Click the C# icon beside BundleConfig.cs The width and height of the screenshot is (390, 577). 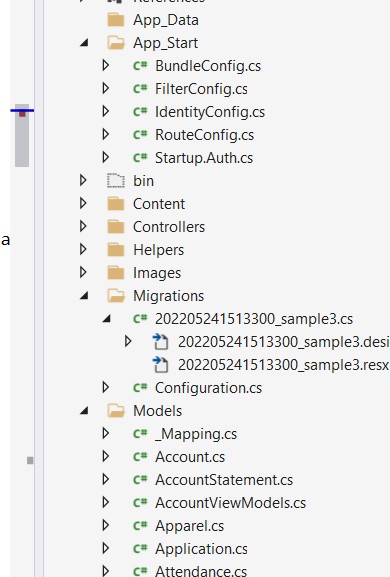pos(140,66)
